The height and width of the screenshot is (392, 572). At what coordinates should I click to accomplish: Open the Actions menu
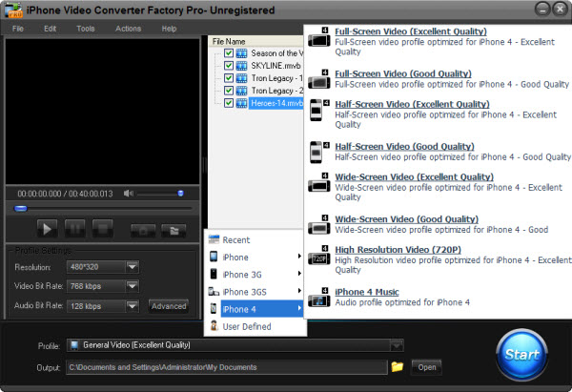(x=128, y=29)
